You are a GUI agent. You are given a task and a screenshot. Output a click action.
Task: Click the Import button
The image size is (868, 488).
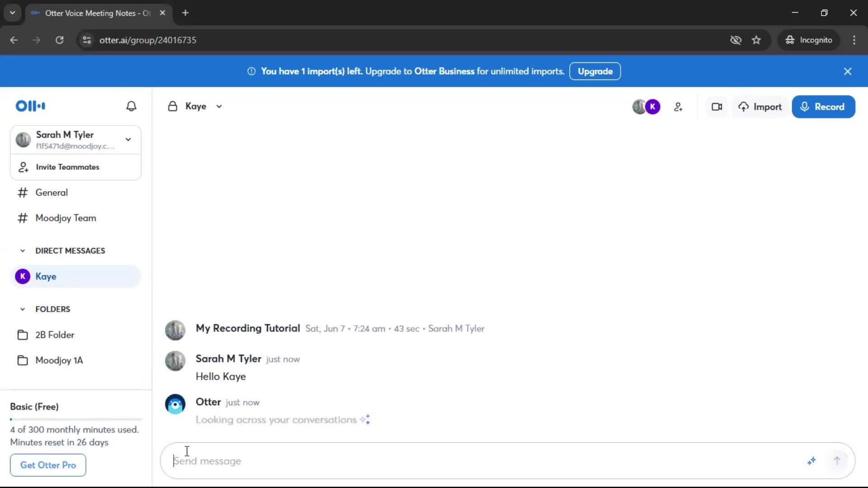[760, 107]
